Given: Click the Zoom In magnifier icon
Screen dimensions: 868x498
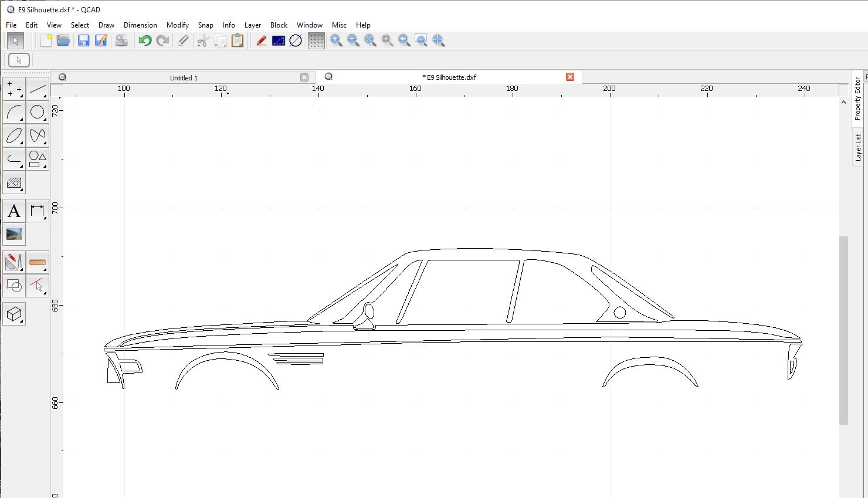Looking at the screenshot, I should [x=336, y=40].
